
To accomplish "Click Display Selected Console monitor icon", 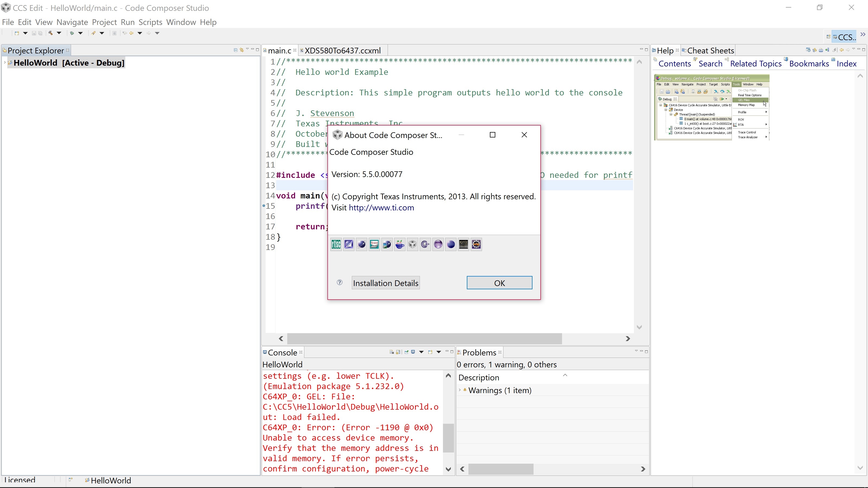I will (x=413, y=352).
